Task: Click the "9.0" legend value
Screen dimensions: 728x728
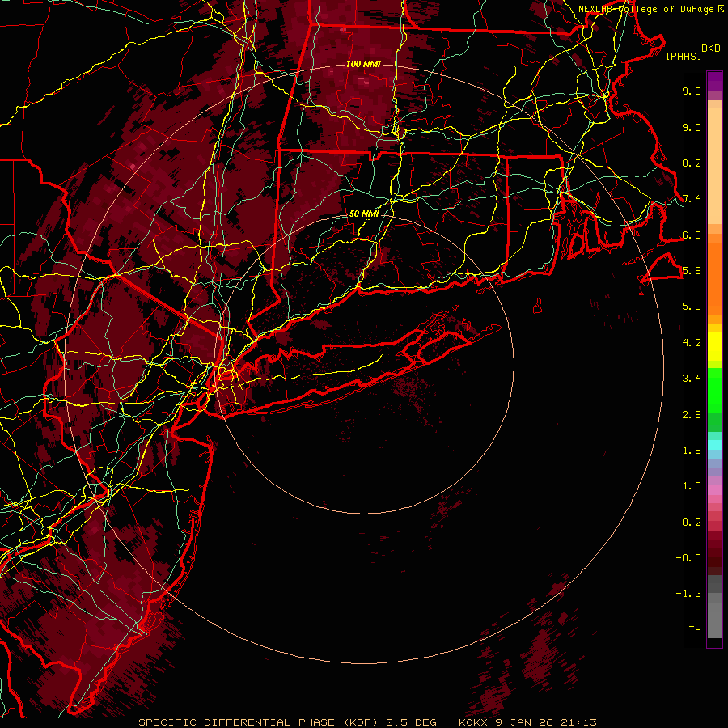Action: click(692, 127)
